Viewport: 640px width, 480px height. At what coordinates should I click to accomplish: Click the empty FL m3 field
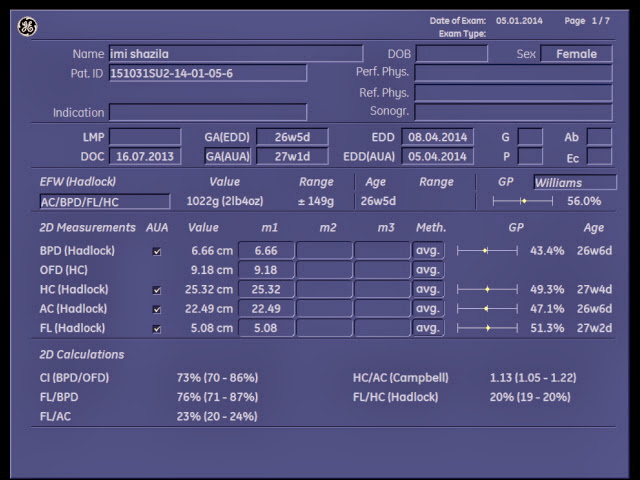[382, 328]
